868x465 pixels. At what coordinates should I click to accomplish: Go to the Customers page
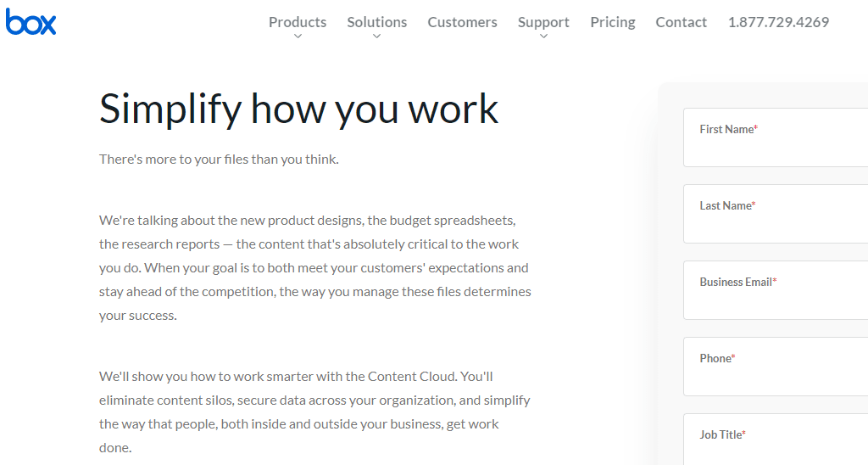pos(462,22)
